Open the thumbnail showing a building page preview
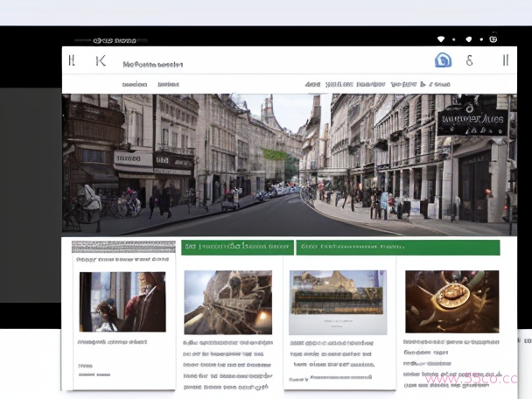This screenshot has height=399, width=532. [x=338, y=302]
